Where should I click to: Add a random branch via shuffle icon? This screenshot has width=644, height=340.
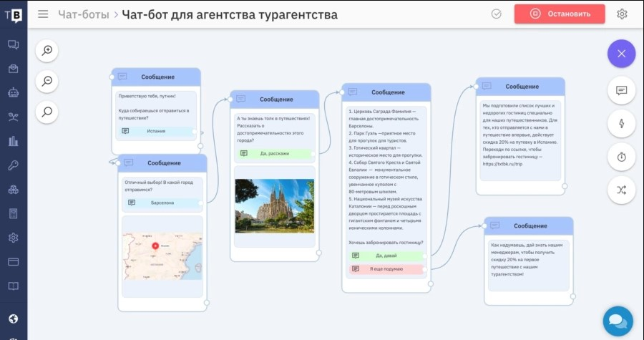pos(621,189)
